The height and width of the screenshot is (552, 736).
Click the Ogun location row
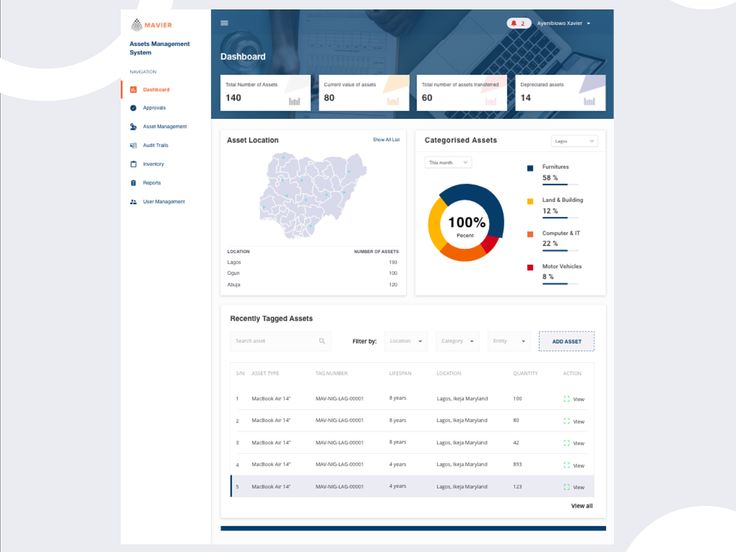[313, 273]
